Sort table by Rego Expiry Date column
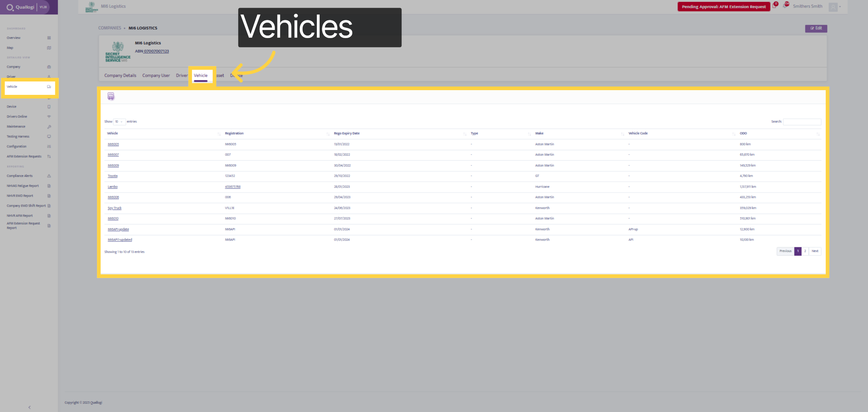The image size is (868, 412). pyautogui.click(x=400, y=134)
